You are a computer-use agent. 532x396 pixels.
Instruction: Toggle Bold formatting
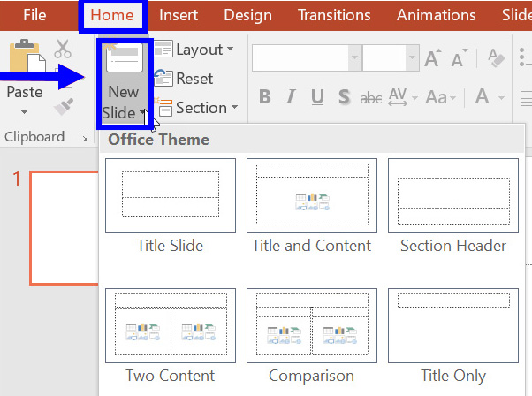264,97
